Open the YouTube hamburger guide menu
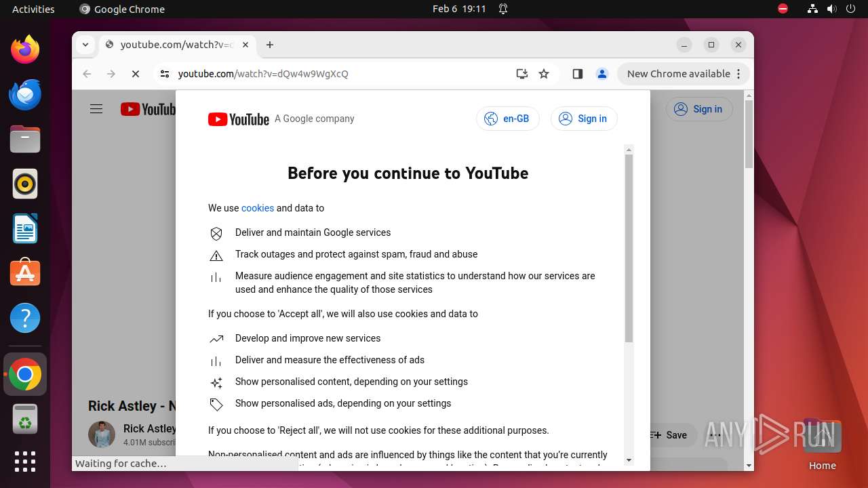Screen dimensions: 868x488 coord(96,109)
